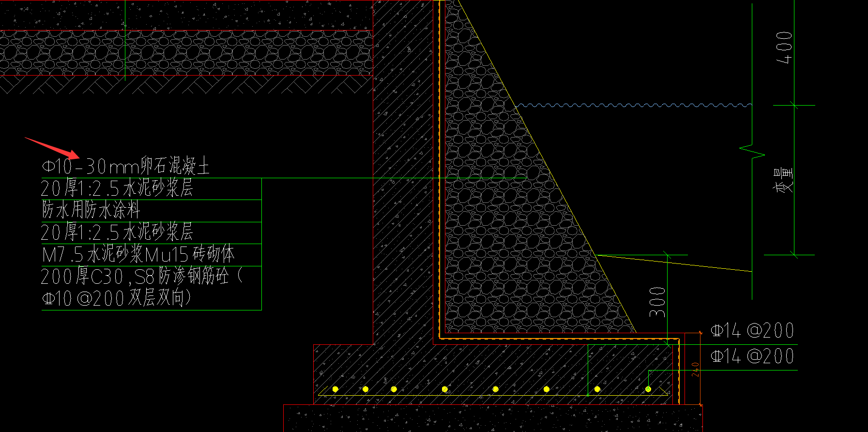
Task: Click the second 20厚1:2.5水泥砂浆层 label
Action: 117,232
